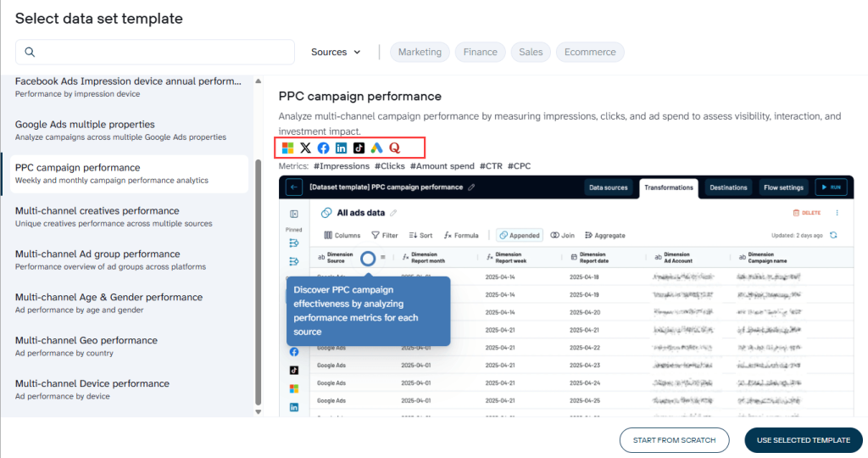Click the search magnifier icon
The height and width of the screenshot is (458, 868).
[x=30, y=53]
